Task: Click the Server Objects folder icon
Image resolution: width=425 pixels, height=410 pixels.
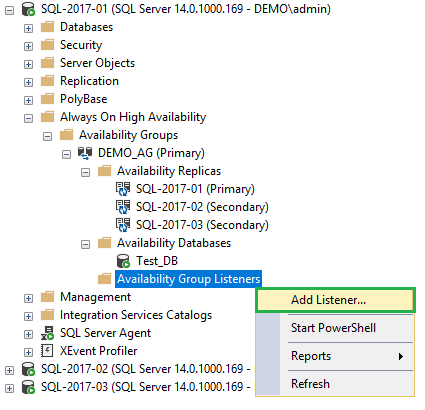Action: pyautogui.click(x=47, y=63)
